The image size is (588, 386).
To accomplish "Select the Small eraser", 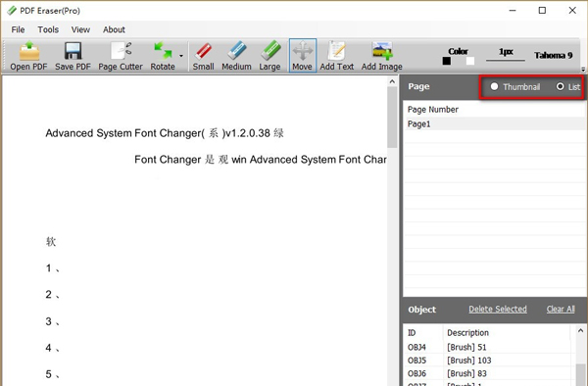I will pos(203,51).
